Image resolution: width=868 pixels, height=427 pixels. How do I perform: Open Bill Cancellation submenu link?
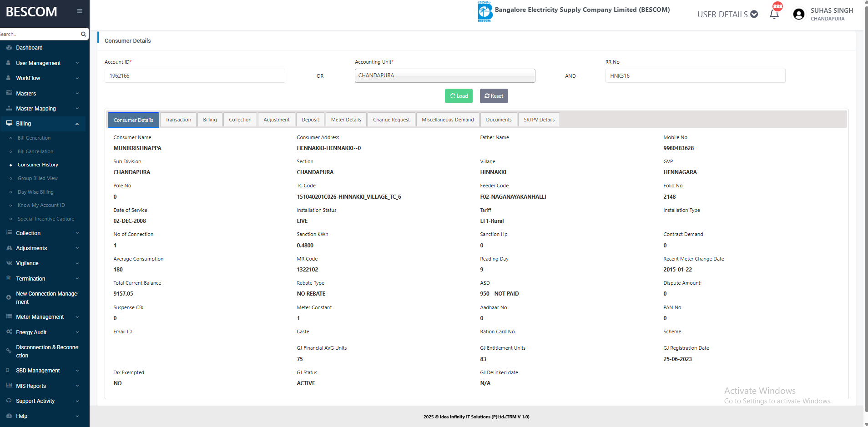[x=35, y=151]
